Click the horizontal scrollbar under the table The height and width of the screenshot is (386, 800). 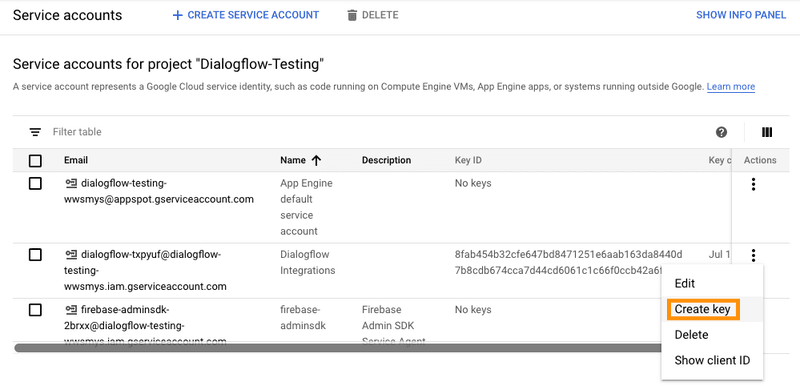click(337, 348)
